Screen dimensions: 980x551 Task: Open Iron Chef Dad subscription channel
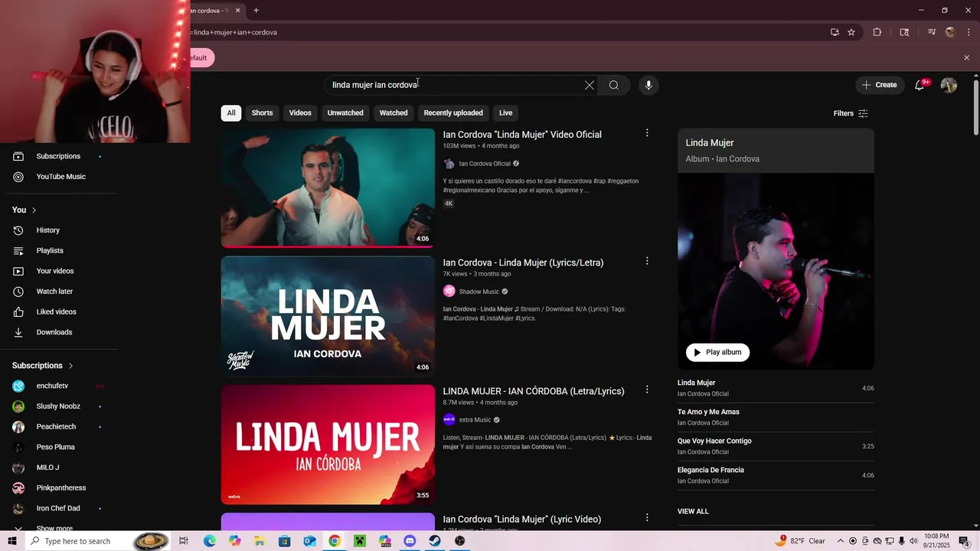(x=58, y=508)
